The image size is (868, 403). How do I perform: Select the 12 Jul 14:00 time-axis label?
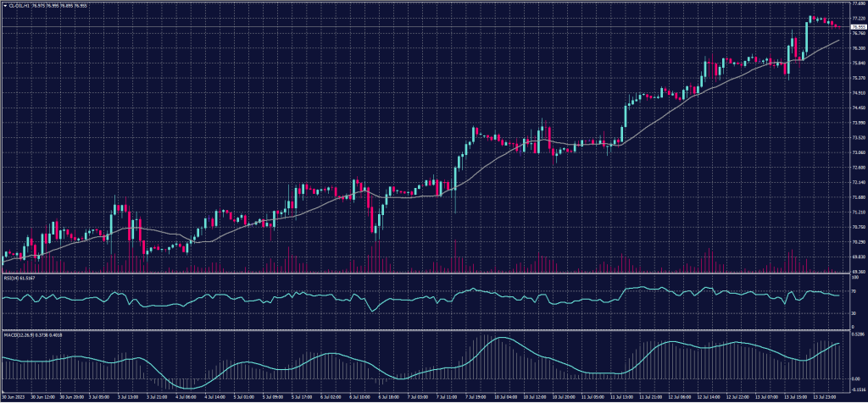pos(709,396)
